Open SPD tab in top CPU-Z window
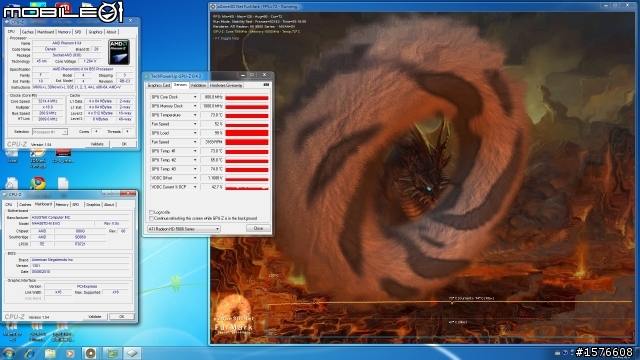 tap(78, 32)
